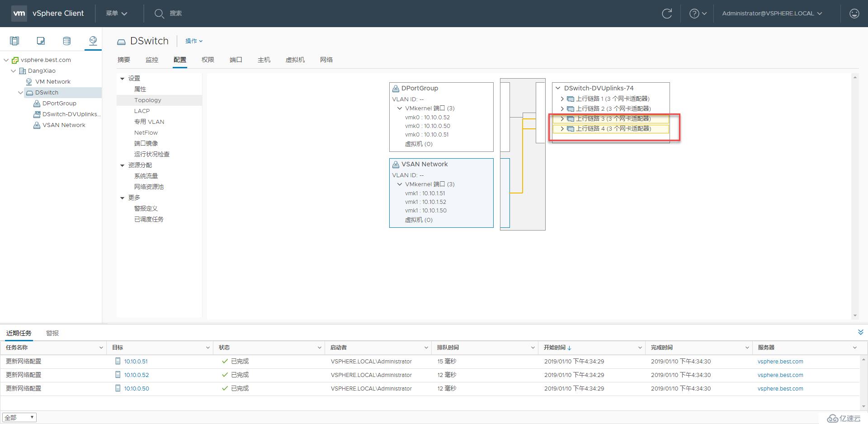Click the smiley feedback icon

[854, 14]
